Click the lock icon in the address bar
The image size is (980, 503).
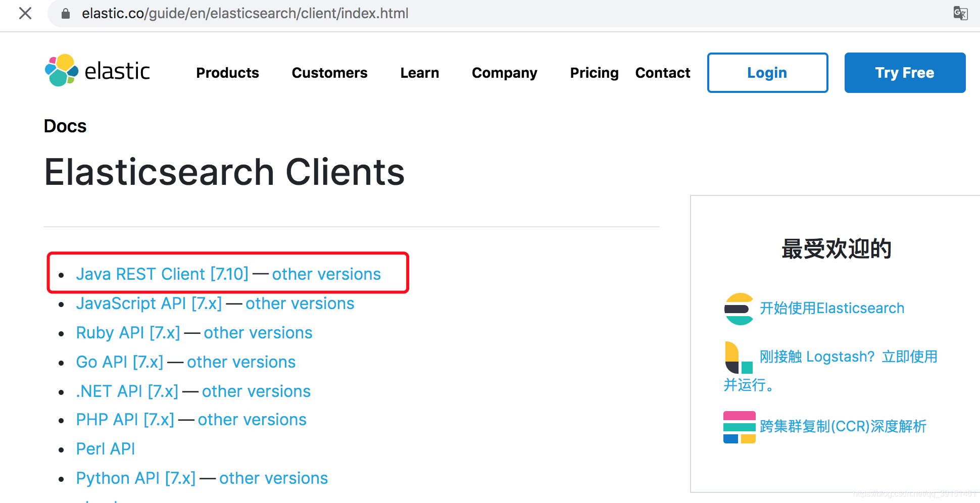[65, 14]
